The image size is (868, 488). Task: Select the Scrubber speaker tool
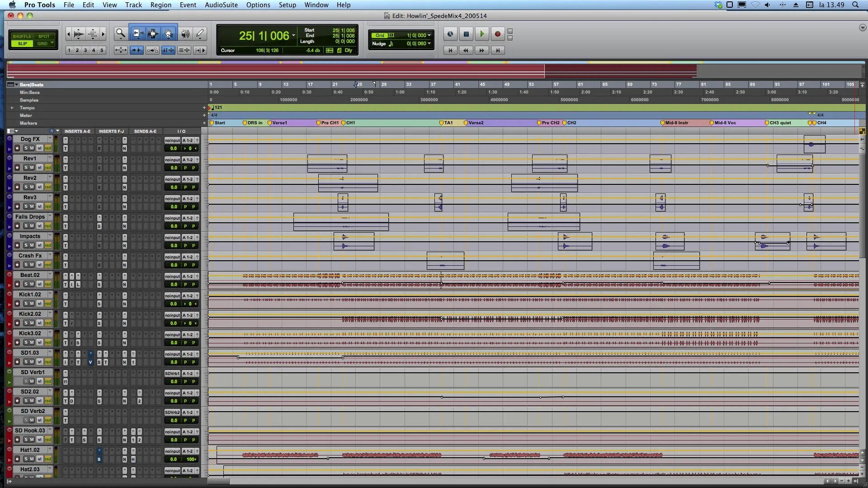point(185,33)
